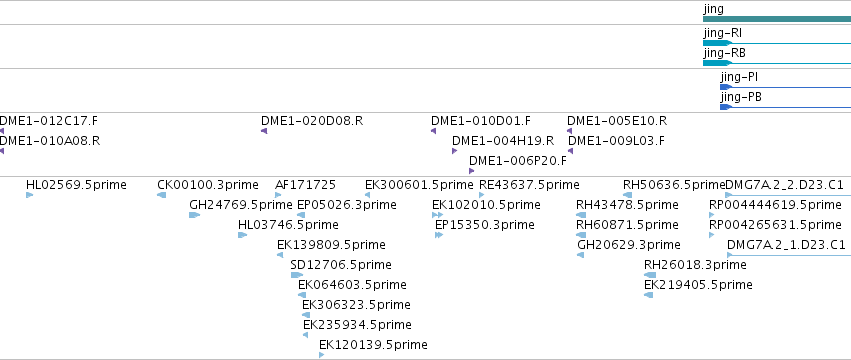Click the EK064603.5prime EST arrow
Viewport: 851px width, 360px height.
pos(302,295)
